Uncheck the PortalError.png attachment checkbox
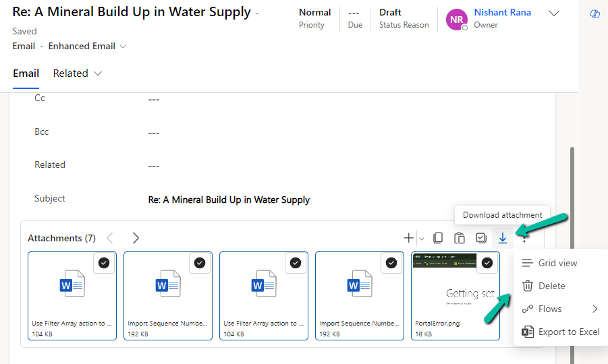 tap(487, 263)
